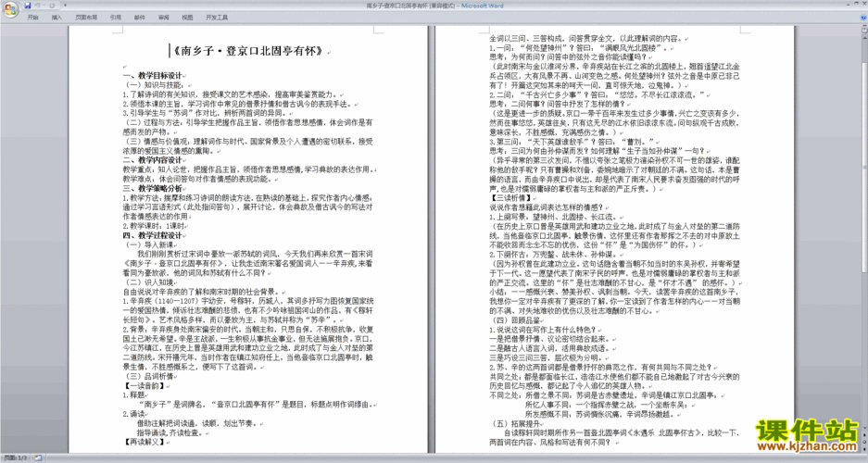The width and height of the screenshot is (868, 463).
Task: Open the 引用 ribbon tab
Action: coord(116,18)
